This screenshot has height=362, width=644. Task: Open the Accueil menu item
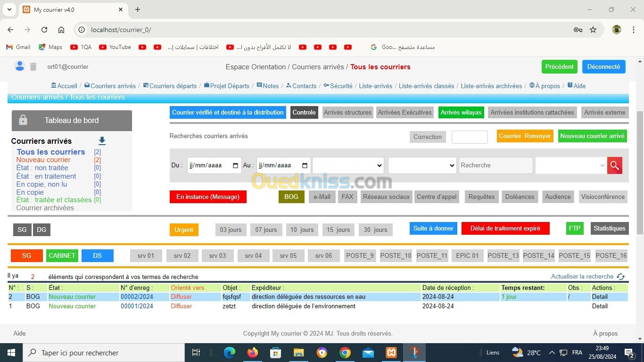tap(64, 86)
